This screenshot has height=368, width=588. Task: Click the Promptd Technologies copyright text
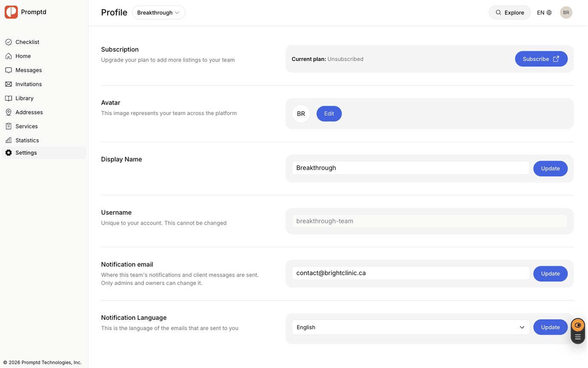(42, 362)
